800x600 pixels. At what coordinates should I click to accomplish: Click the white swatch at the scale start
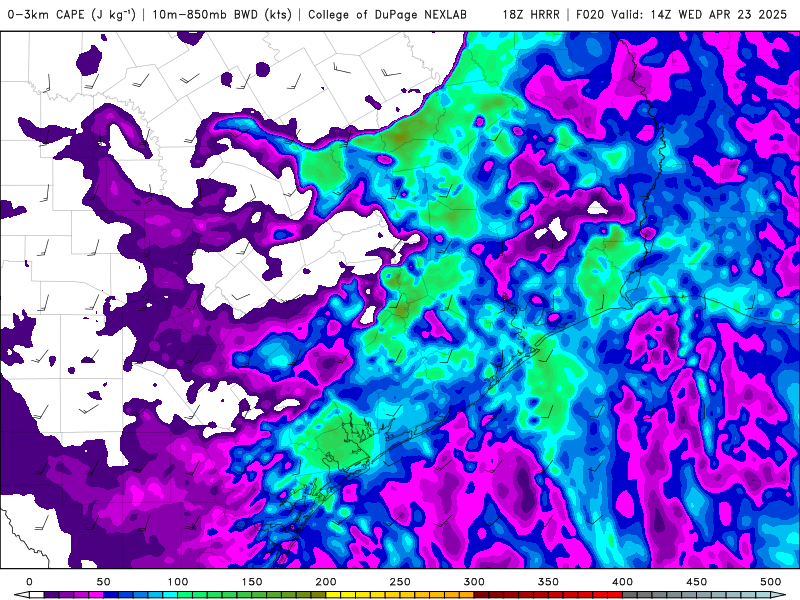[x=37, y=595]
